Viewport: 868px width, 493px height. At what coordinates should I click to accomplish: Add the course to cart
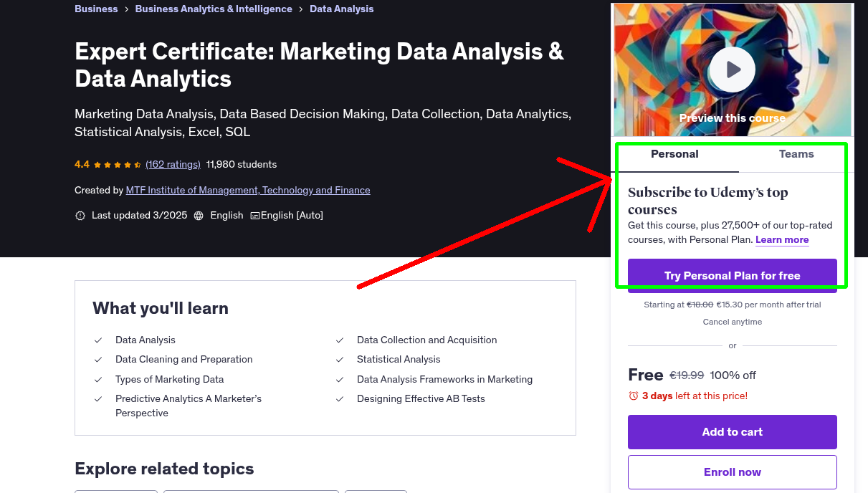[733, 432]
